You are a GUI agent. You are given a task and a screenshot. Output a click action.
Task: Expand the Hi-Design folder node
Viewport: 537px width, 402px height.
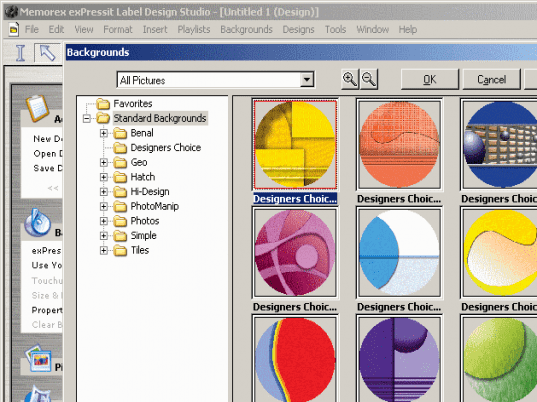(104, 192)
